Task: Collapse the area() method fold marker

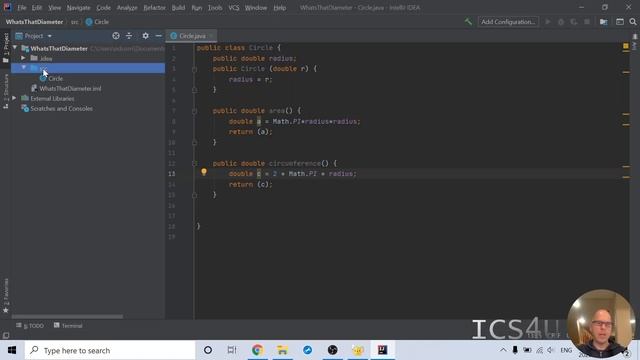Action: coord(195,111)
